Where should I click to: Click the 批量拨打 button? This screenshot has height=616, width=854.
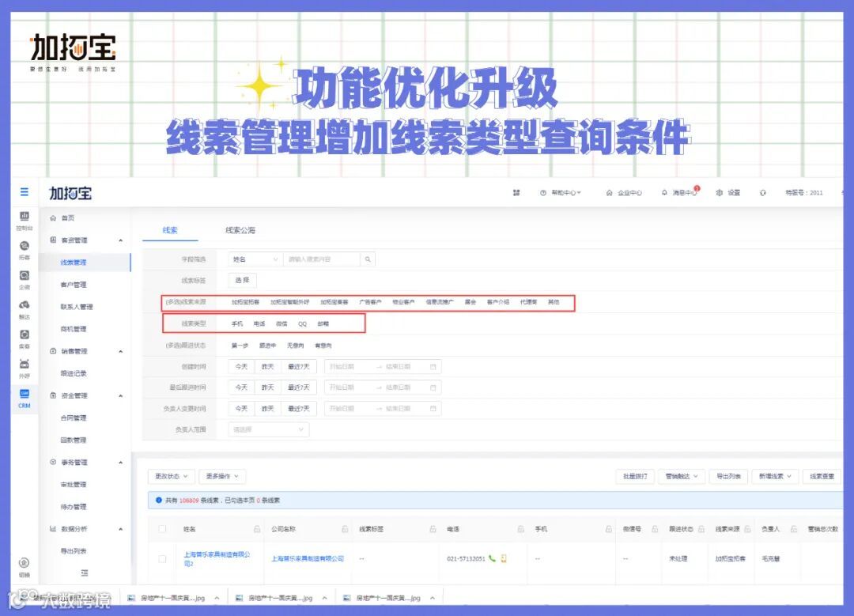pyautogui.click(x=635, y=477)
